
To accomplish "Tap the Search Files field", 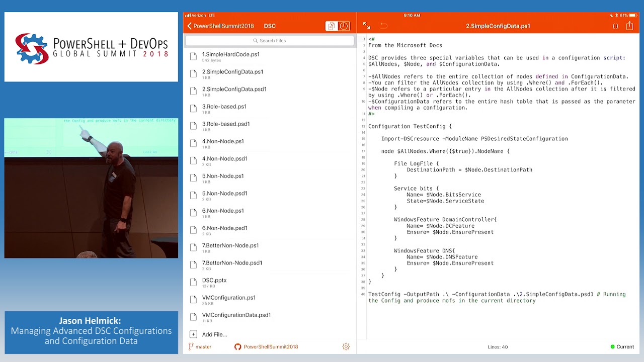I will point(270,41).
